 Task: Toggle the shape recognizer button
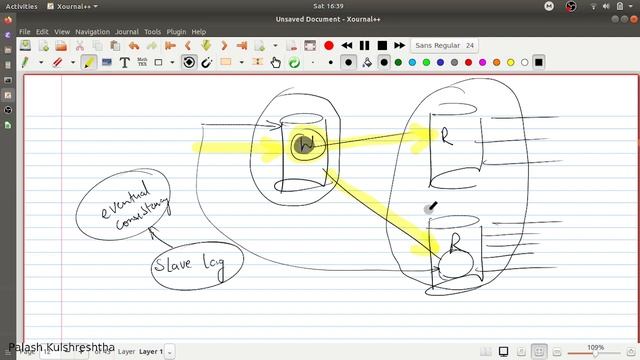coord(189,62)
